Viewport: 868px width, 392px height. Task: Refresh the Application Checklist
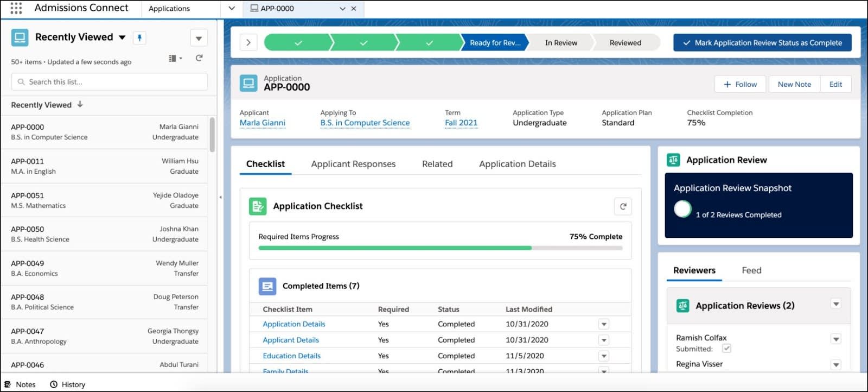623,206
